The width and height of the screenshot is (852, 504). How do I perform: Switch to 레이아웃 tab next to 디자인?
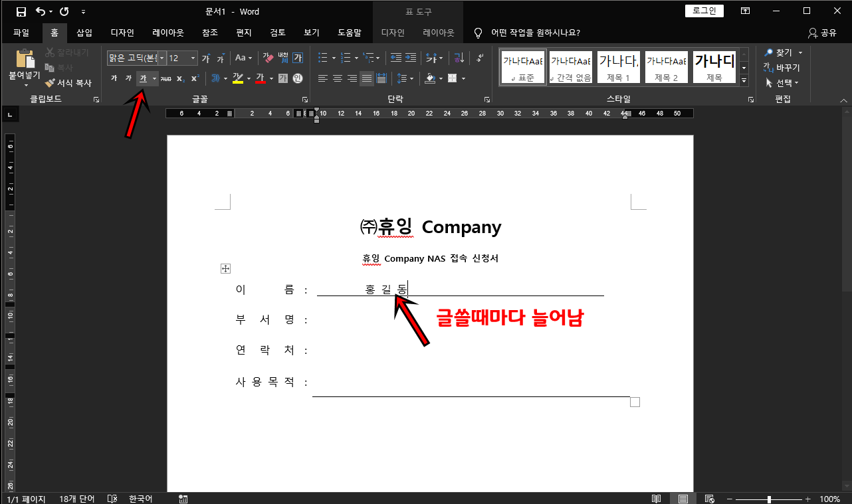click(167, 33)
